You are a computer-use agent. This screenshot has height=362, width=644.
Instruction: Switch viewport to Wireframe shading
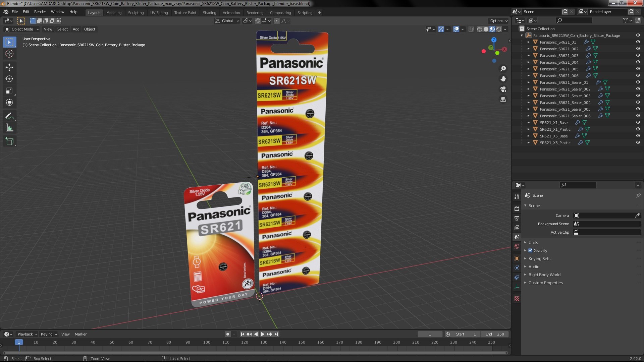480,29
